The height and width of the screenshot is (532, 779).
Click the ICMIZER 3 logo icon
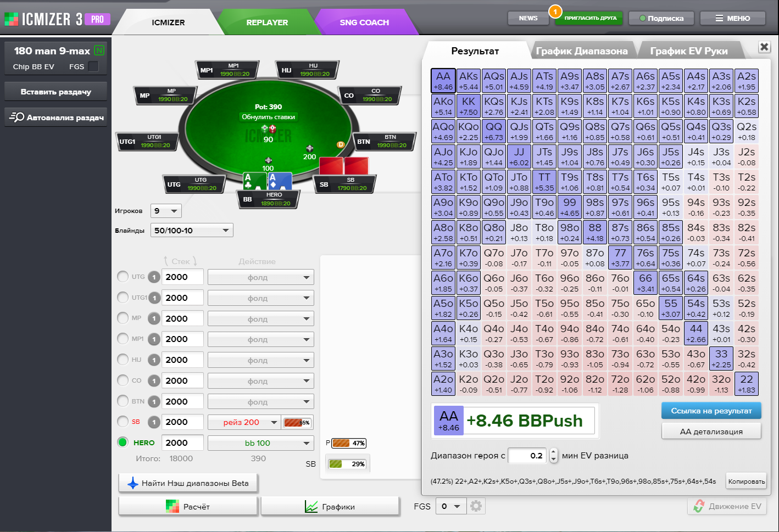[11, 19]
